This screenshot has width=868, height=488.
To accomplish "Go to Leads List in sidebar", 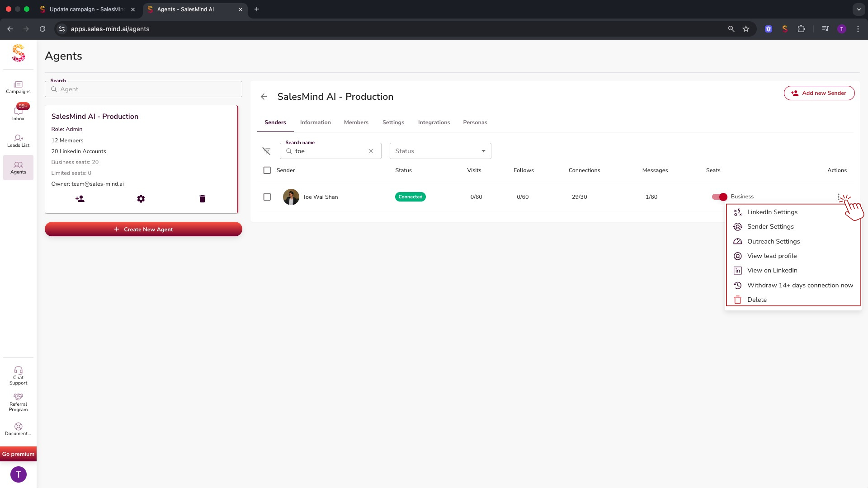I will tap(18, 141).
